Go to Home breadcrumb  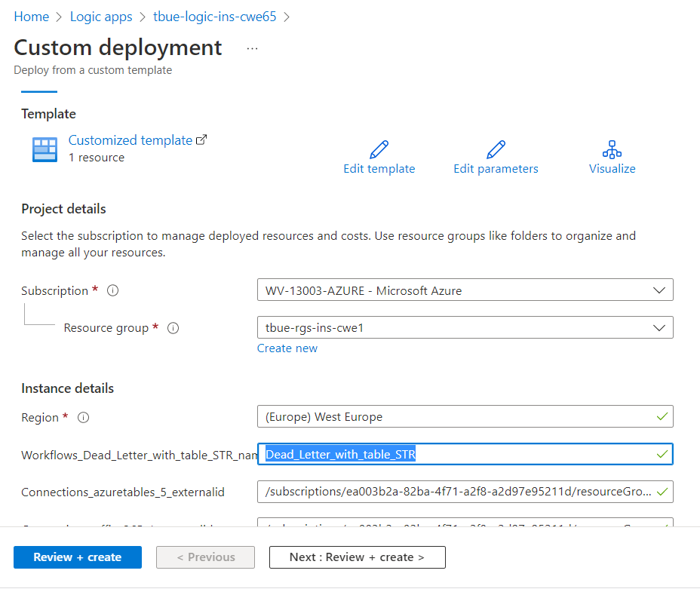click(x=31, y=17)
